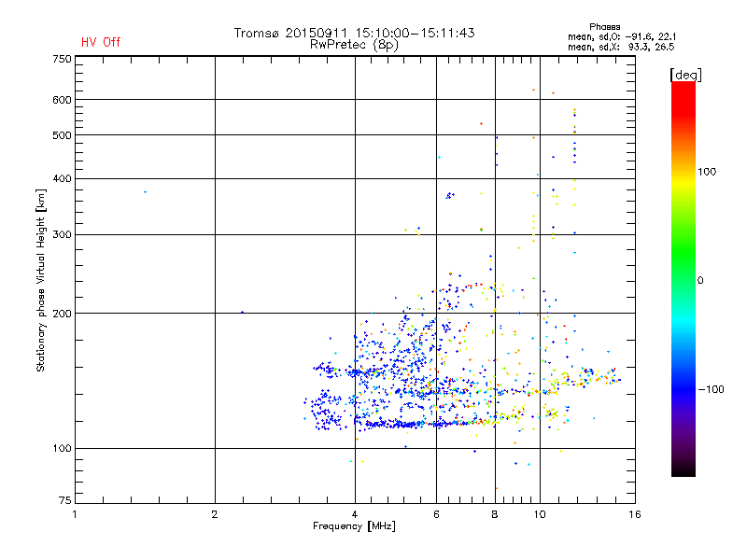Viewport: 747px width, 560px height.
Task: Click the rainbow phase colorbar
Action: pyautogui.click(x=684, y=278)
